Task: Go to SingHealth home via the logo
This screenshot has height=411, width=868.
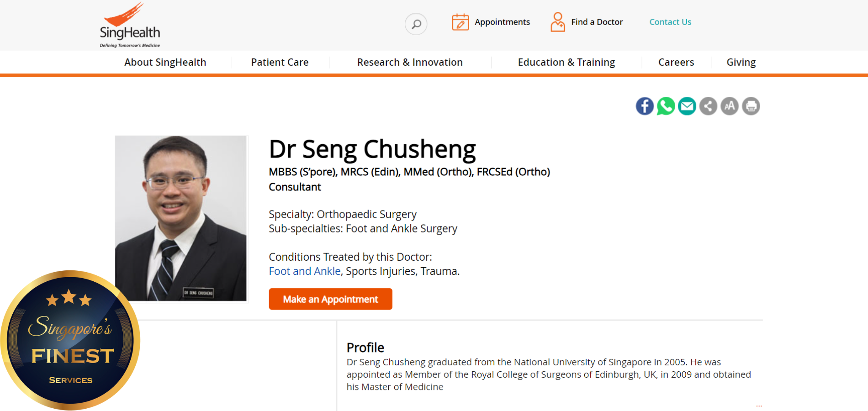Action: (x=130, y=25)
